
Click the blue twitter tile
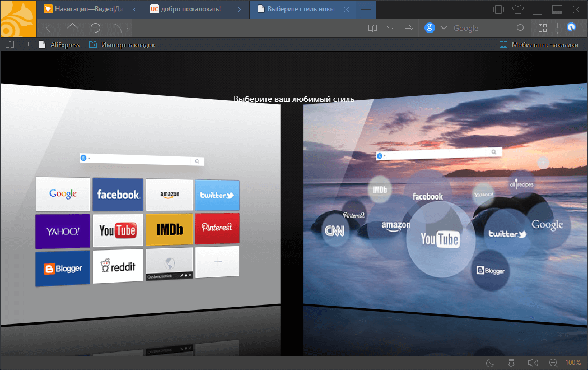217,195
